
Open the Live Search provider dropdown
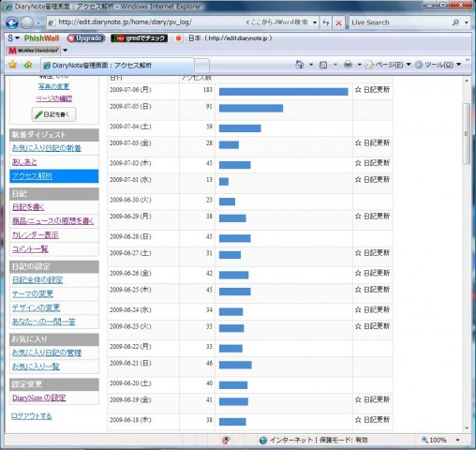[467, 22]
